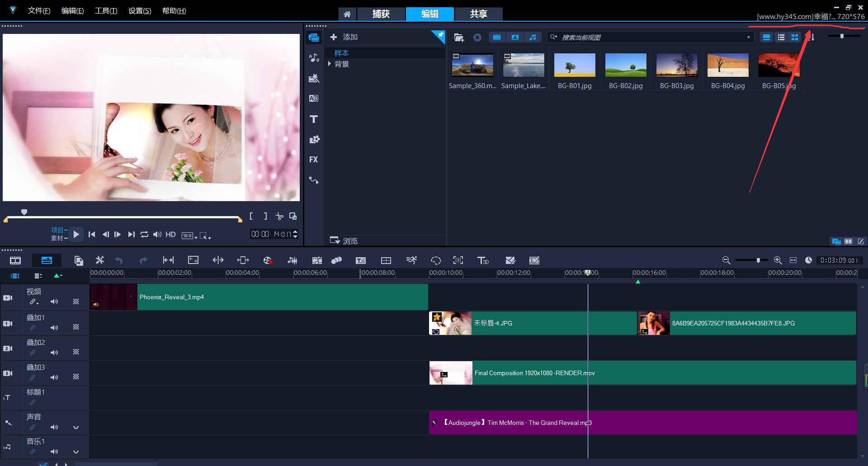The height and width of the screenshot is (466, 868).
Task: Open the 16:9 aspect ratio dropdown
Action: pyautogui.click(x=189, y=235)
